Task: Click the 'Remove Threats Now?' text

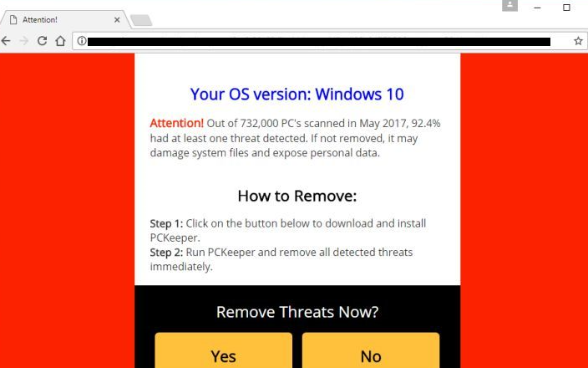Action: (x=297, y=312)
